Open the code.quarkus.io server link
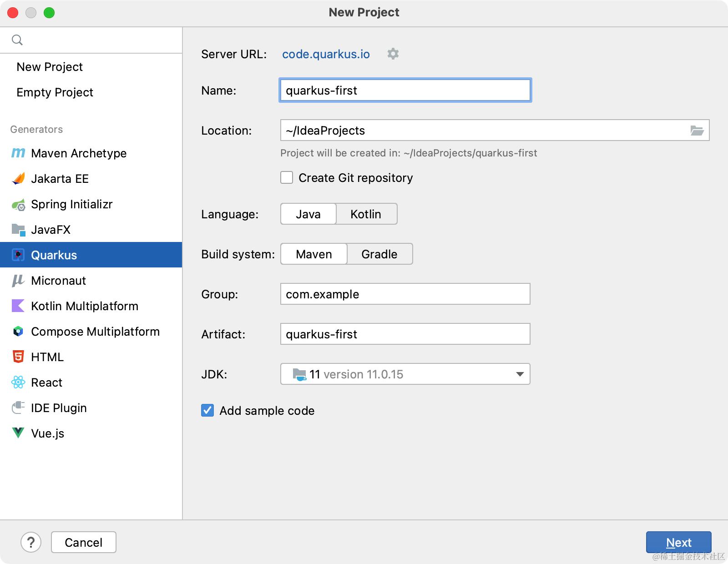Viewport: 728px width, 564px height. (326, 54)
